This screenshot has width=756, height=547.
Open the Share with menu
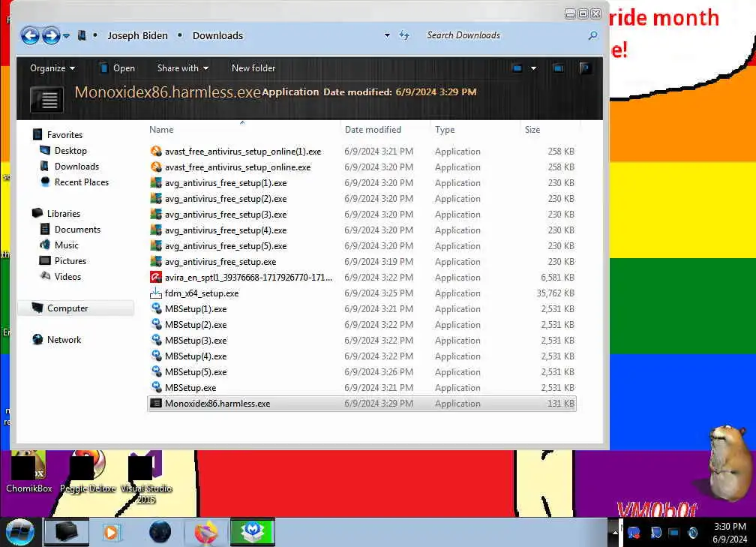(183, 68)
